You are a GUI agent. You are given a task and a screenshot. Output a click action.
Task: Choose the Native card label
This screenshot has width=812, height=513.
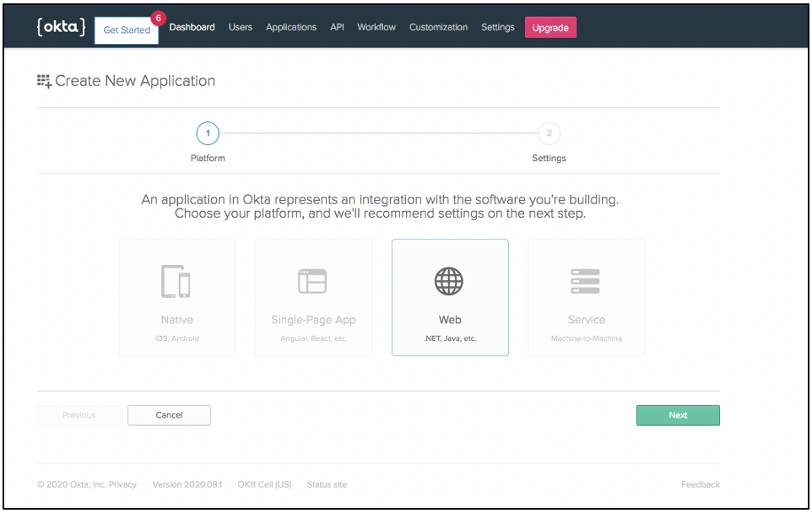click(177, 320)
